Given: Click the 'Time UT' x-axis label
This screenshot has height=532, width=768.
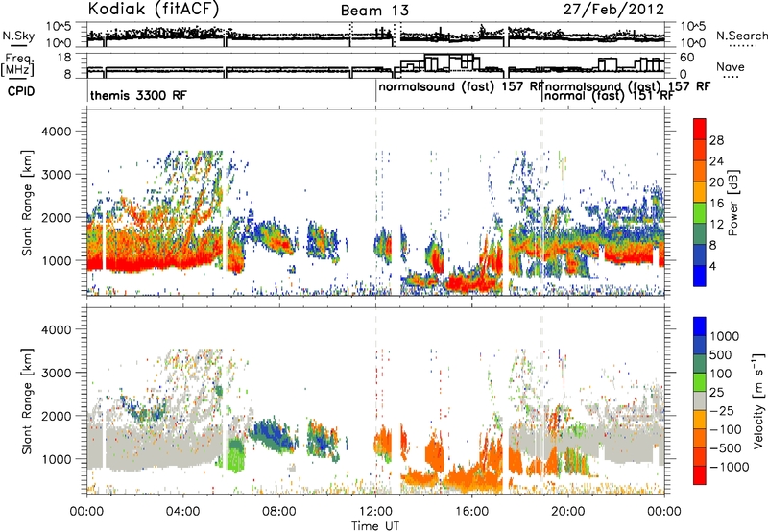Looking at the screenshot, I should (x=375, y=526).
